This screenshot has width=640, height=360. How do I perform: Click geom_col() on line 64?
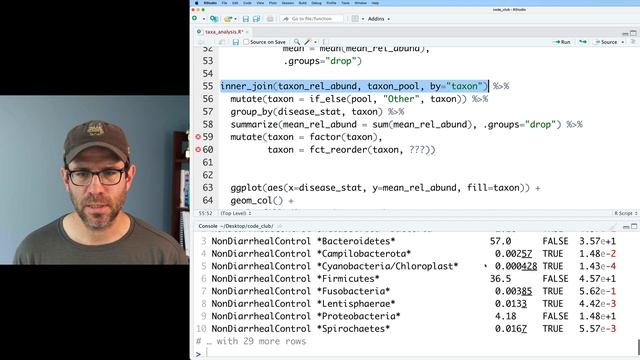pos(256,200)
